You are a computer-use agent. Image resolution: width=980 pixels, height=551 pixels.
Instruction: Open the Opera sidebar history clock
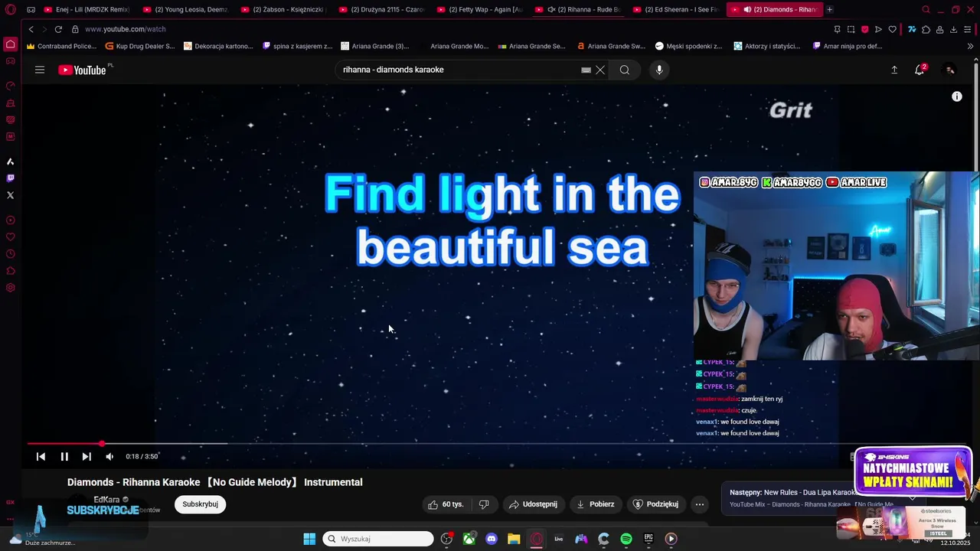[10, 254]
